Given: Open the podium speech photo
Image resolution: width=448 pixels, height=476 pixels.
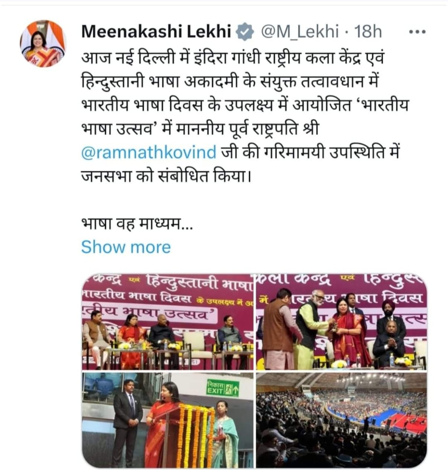Looking at the screenshot, I should tap(168, 420).
